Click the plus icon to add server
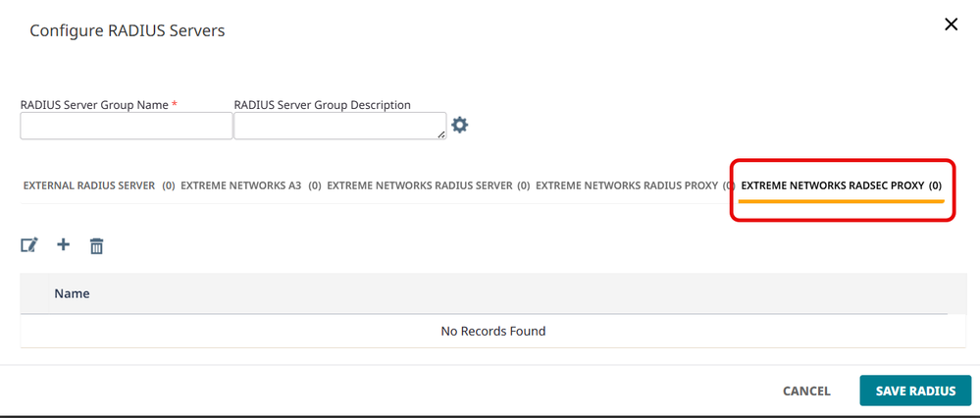 [63, 244]
